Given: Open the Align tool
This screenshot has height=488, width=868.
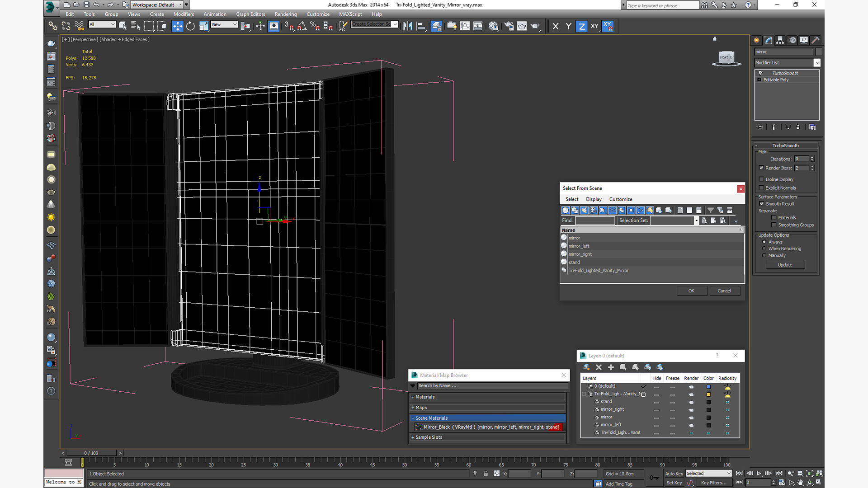Looking at the screenshot, I should (x=421, y=26).
